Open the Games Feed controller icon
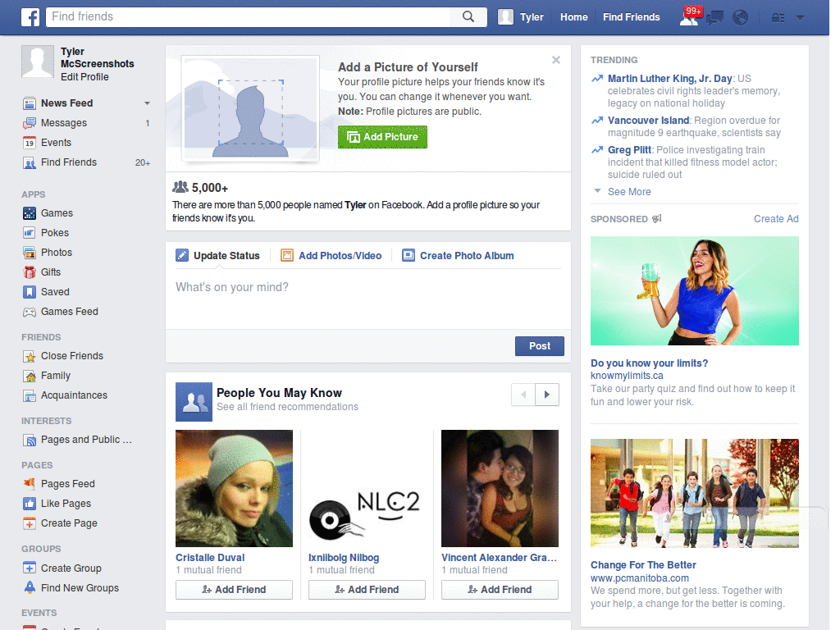The width and height of the screenshot is (840, 630). tap(30, 312)
